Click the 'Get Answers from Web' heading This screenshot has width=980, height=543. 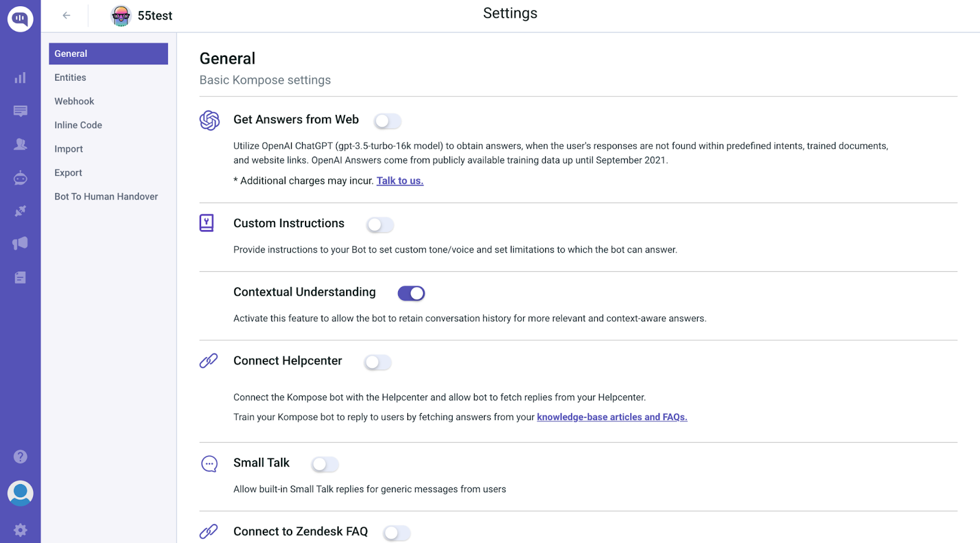(296, 119)
